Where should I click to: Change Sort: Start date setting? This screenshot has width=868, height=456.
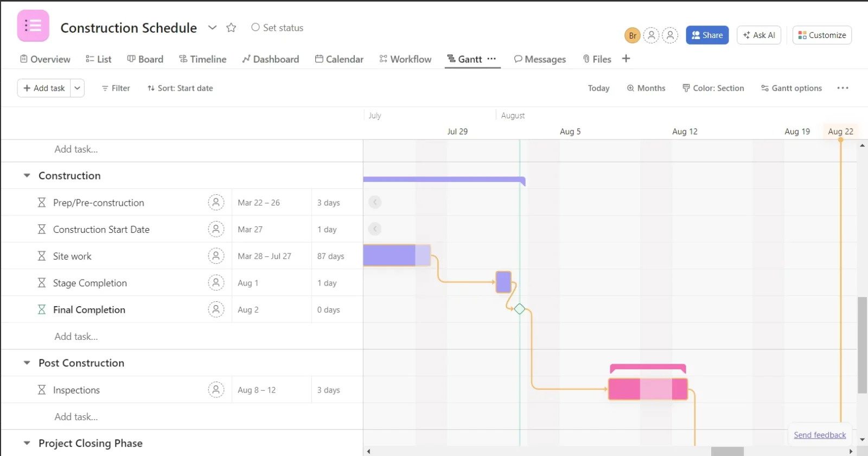[180, 88]
